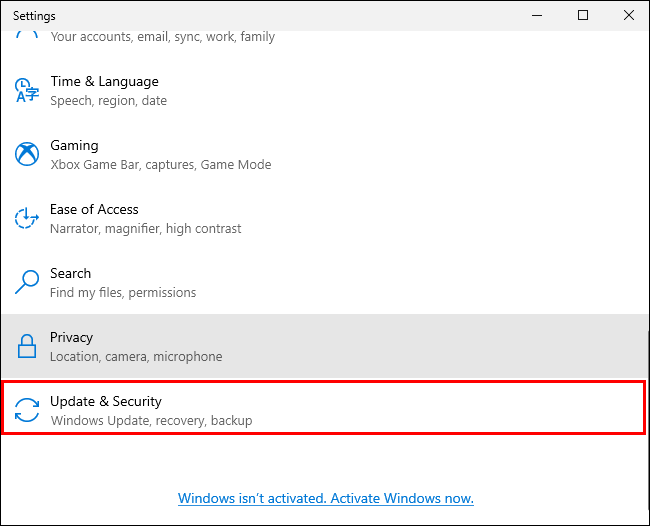Click the Time & Language clock icon
Viewport: 650px width, 526px height.
pyautogui.click(x=26, y=90)
